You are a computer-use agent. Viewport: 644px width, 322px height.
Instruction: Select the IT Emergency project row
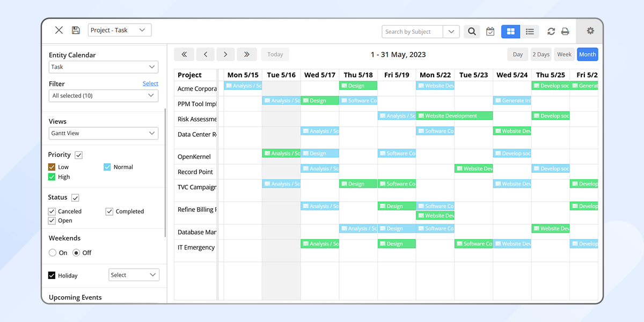tap(196, 247)
